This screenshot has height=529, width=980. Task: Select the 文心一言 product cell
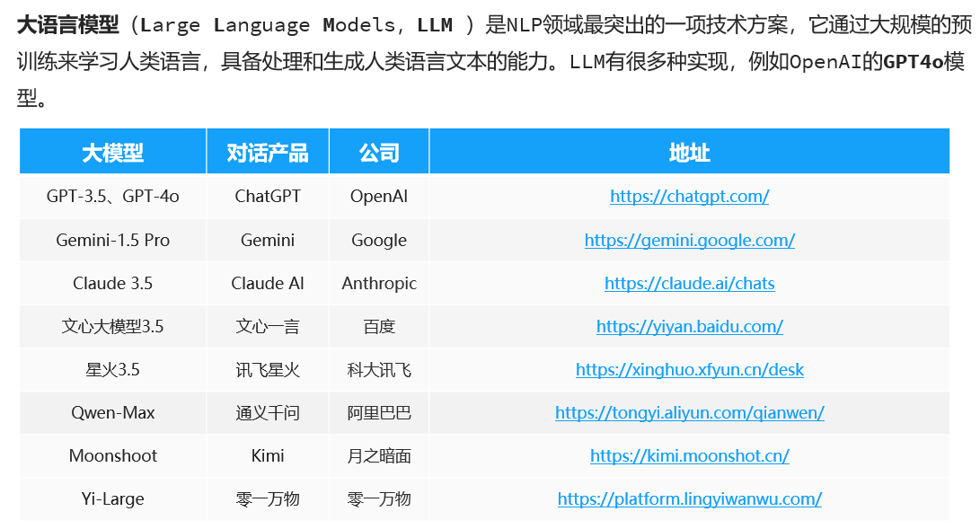tap(268, 326)
